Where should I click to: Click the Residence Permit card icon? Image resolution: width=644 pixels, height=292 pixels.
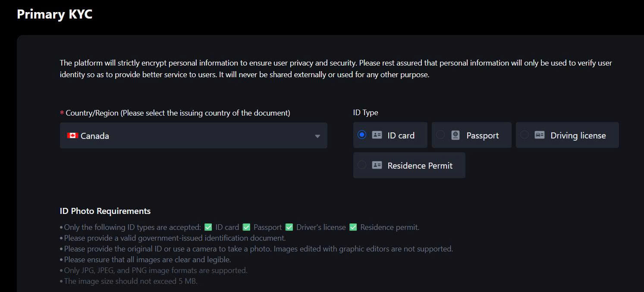pyautogui.click(x=377, y=165)
